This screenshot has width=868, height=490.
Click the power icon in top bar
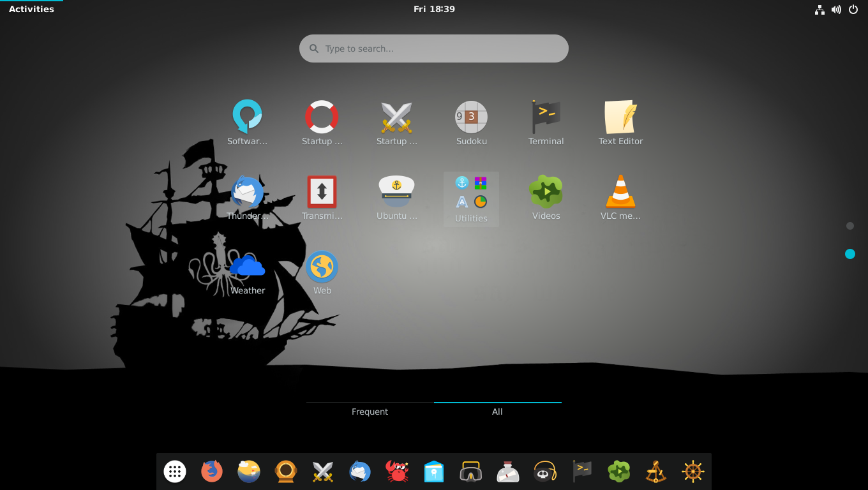pos(853,10)
